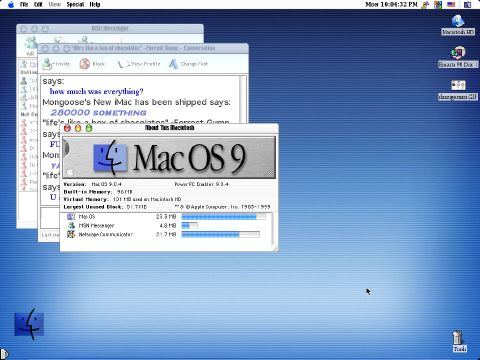Click the message input box in Conversation window

[x=50, y=217]
